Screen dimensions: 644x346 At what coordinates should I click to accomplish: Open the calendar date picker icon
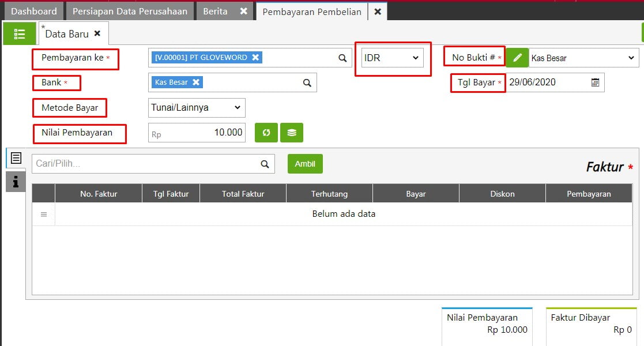pos(595,82)
